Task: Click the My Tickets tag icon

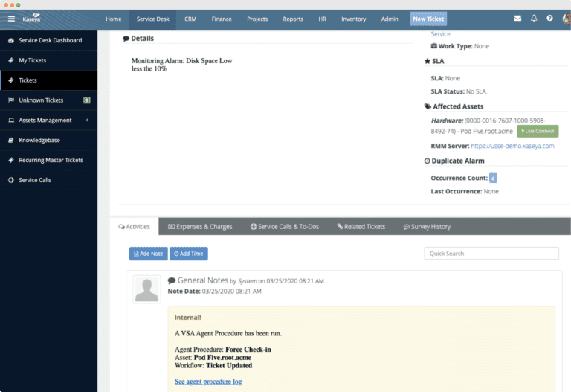Action: click(11, 60)
